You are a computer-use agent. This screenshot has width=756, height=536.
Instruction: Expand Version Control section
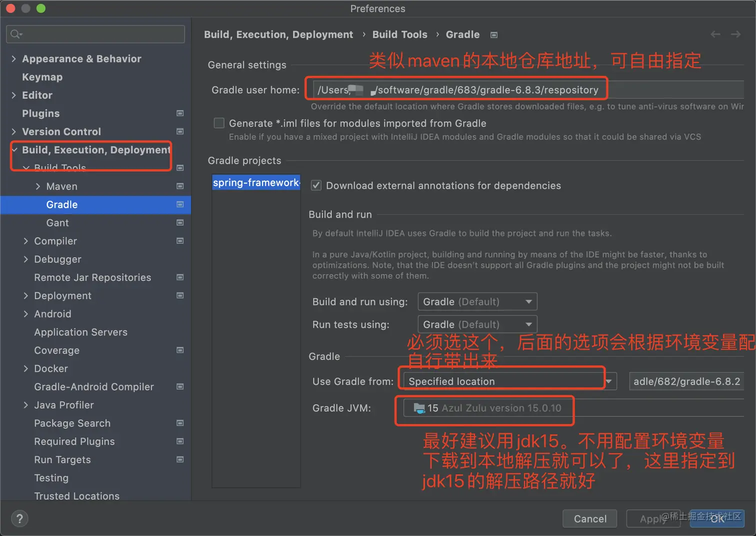13,132
